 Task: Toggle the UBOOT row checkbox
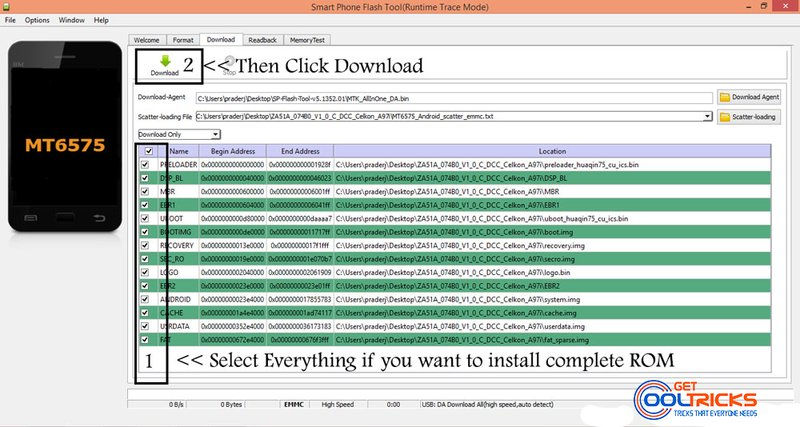[x=145, y=218]
